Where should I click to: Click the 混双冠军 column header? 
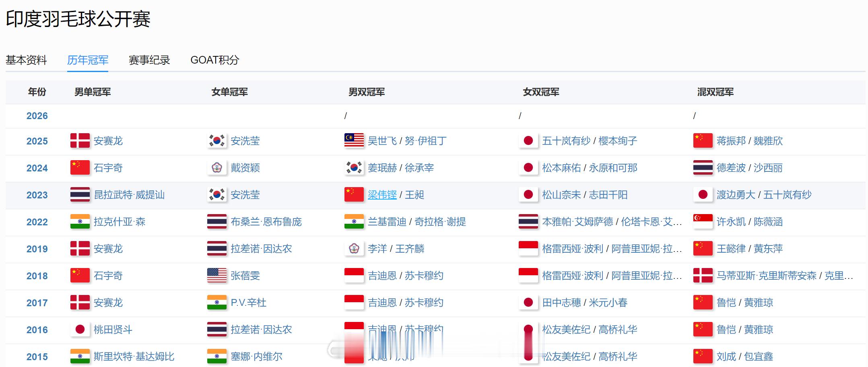(715, 92)
